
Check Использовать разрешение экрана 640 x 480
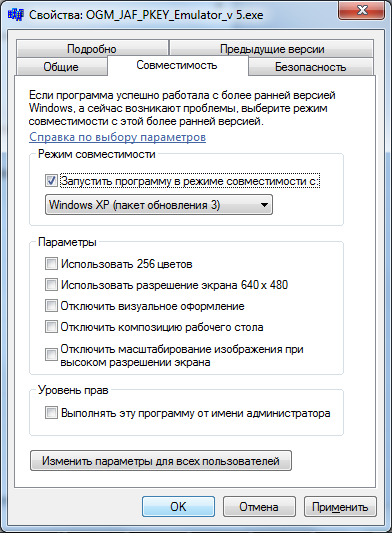tap(51, 285)
